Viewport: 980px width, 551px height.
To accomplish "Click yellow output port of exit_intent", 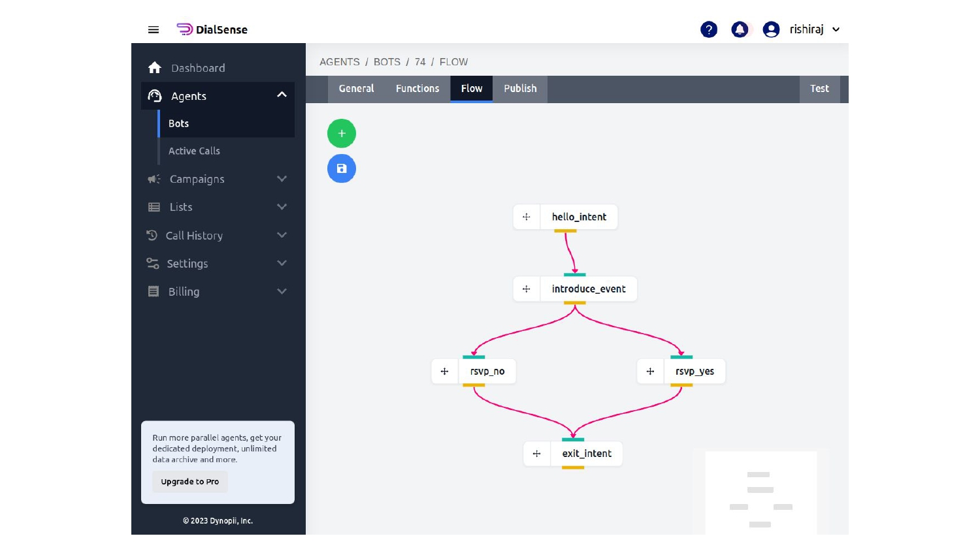I will (x=573, y=467).
